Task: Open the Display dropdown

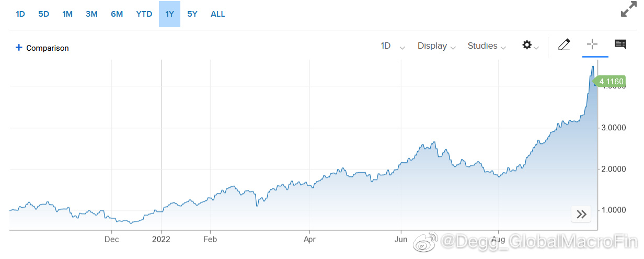Action: [x=436, y=46]
